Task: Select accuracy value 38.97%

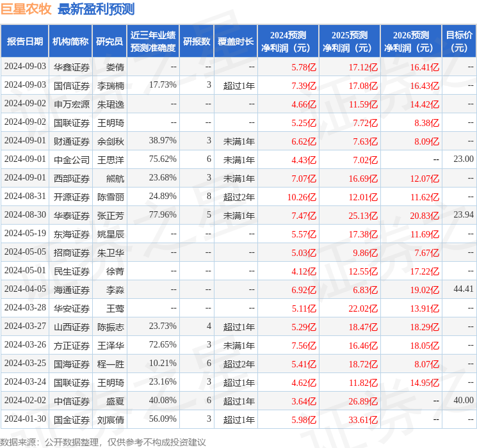Action: [x=163, y=141]
